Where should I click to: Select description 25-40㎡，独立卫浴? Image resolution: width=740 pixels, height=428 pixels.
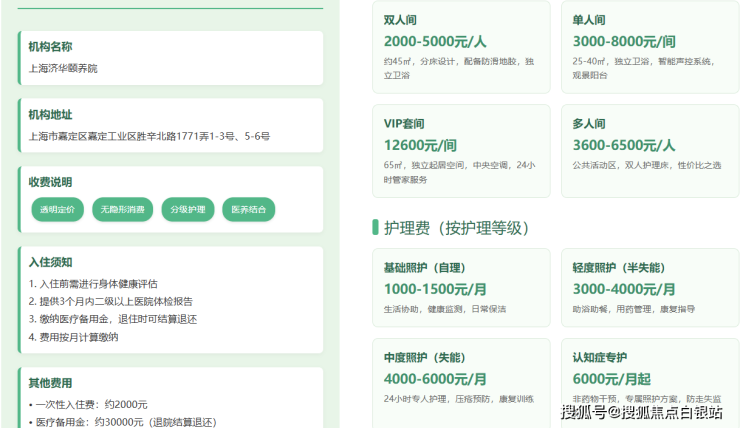[x=611, y=61]
